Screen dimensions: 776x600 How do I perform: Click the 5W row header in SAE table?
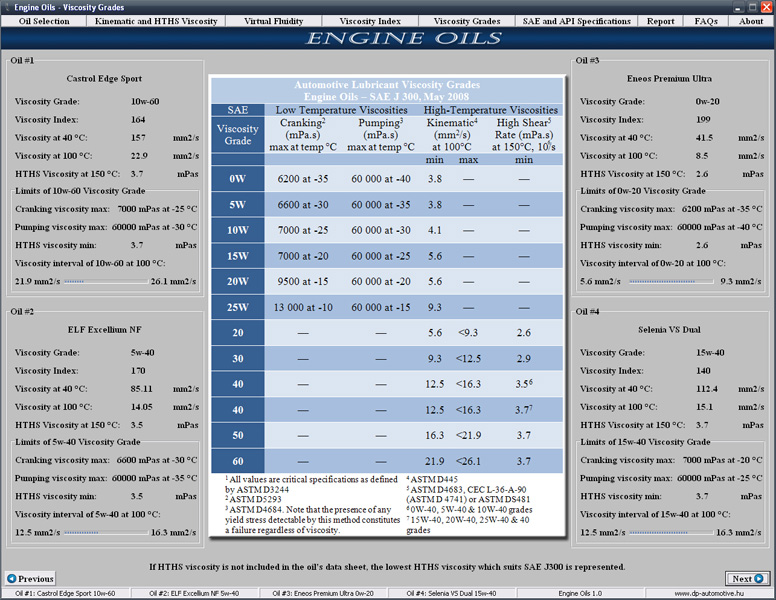tap(238, 204)
